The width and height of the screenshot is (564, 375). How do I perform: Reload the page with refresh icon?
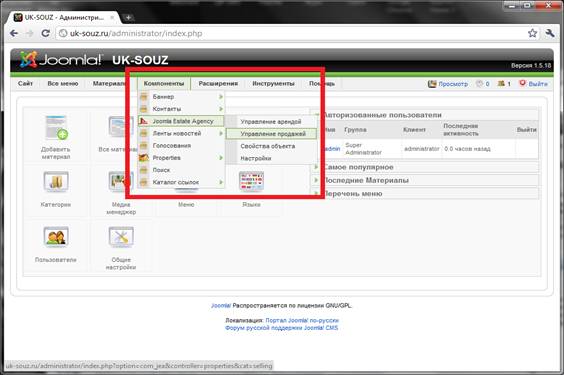tap(45, 33)
